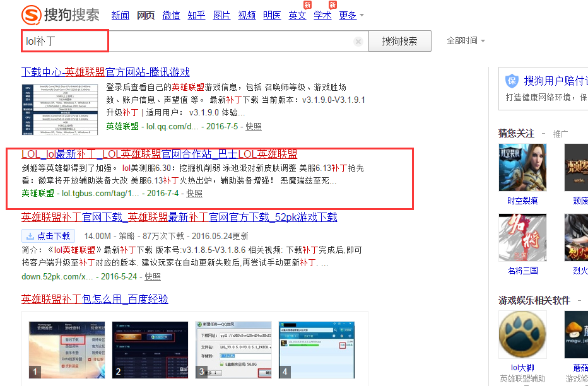
Task: Open Baidu Jingyan step 1 thumbnail
Action: [67, 350]
